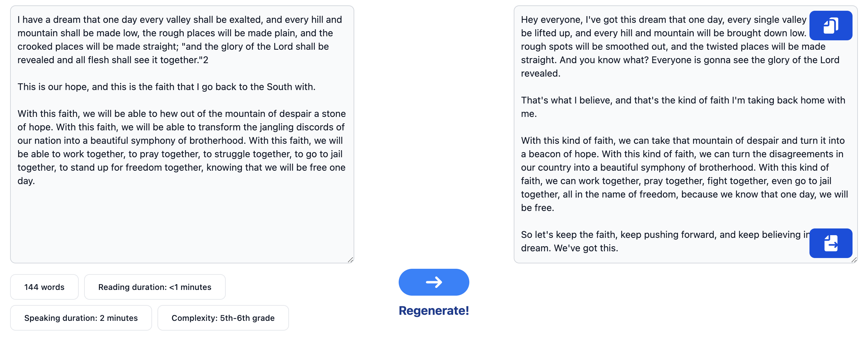Image resolution: width=868 pixels, height=340 pixels.
Task: Click the blue right-arrow regenerate button
Action: coord(434,282)
